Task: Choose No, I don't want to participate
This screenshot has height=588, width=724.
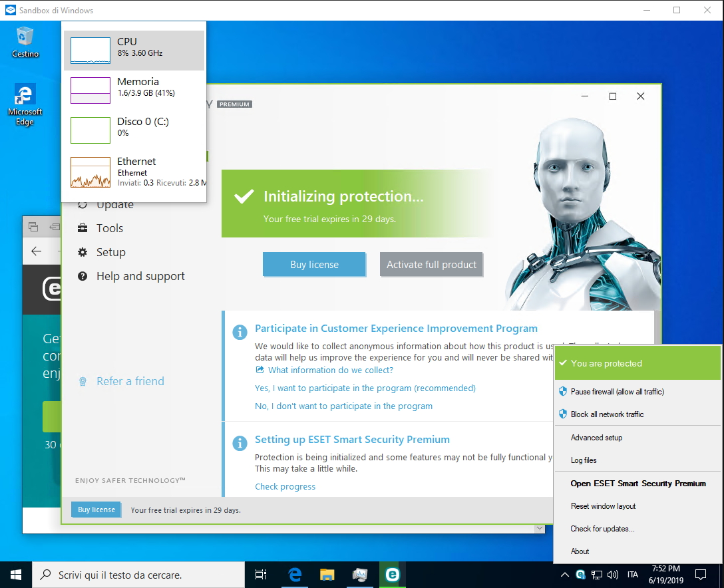Action: tap(343, 406)
